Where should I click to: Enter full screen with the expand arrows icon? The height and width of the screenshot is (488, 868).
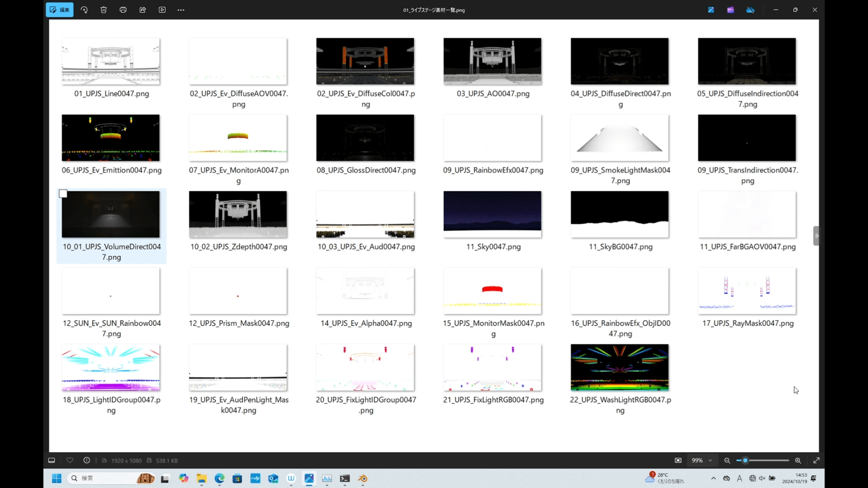coord(816,460)
